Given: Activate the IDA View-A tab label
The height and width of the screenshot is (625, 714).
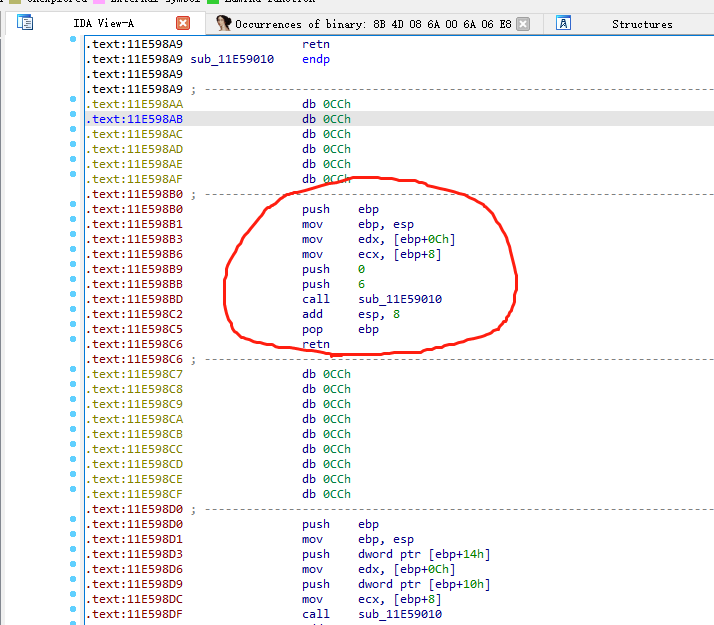Looking at the screenshot, I should 104,24.
